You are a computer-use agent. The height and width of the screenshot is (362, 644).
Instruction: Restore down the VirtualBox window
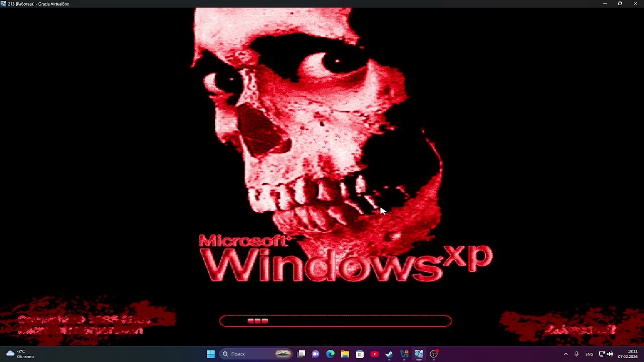620,4
